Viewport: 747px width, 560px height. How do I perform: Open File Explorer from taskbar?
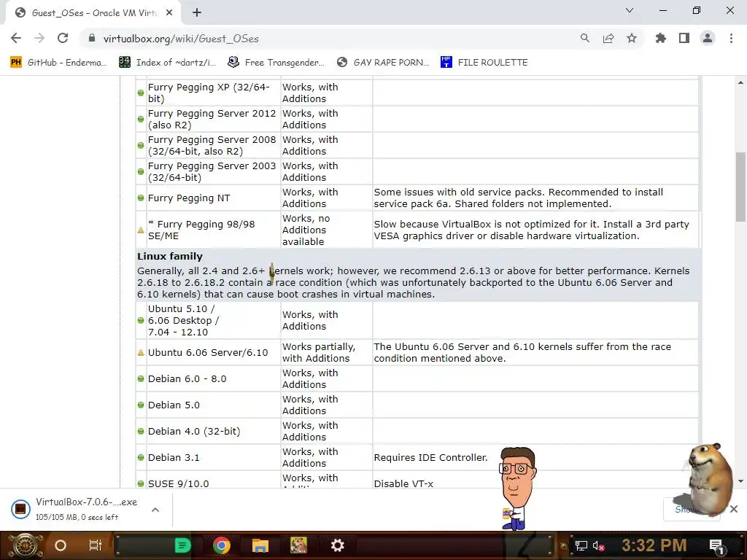tap(260, 545)
